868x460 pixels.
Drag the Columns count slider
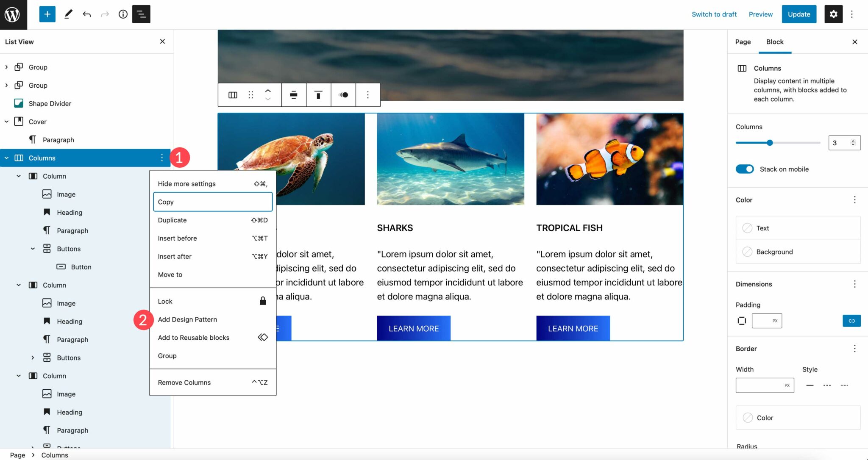pos(769,143)
